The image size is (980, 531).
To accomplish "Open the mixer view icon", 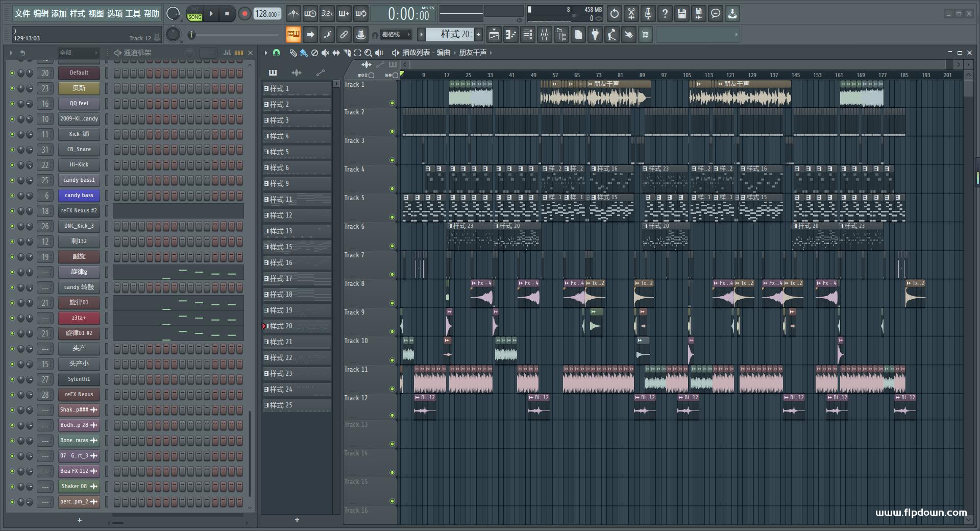I will [545, 35].
